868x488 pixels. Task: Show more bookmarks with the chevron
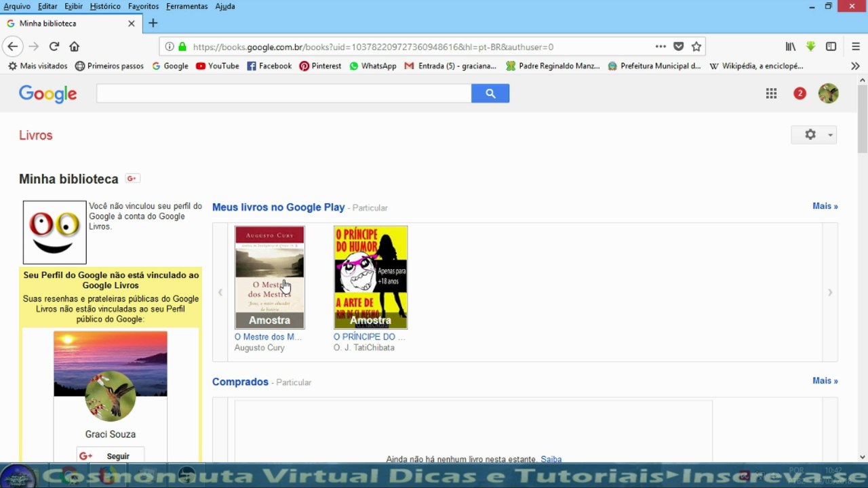coord(855,66)
